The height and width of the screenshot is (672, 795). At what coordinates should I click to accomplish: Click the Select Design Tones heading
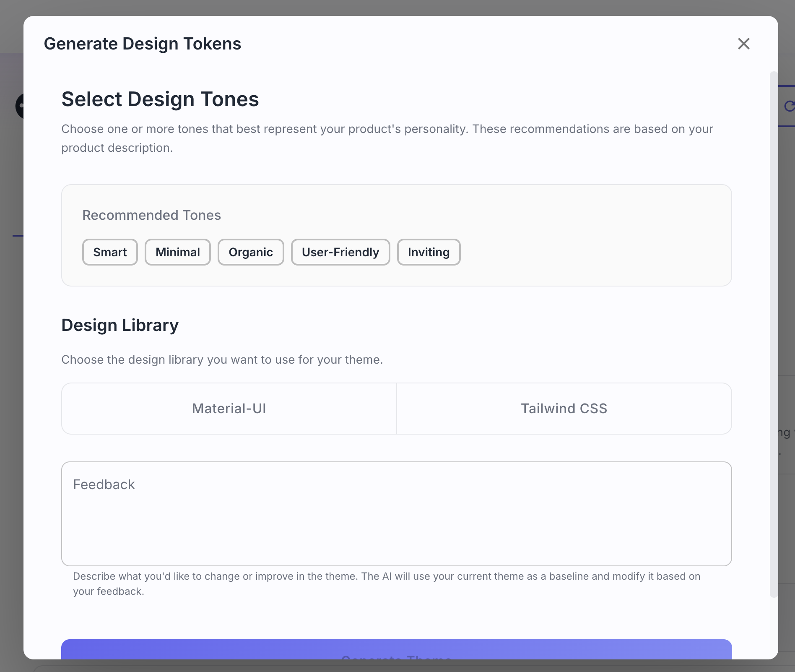pos(160,99)
